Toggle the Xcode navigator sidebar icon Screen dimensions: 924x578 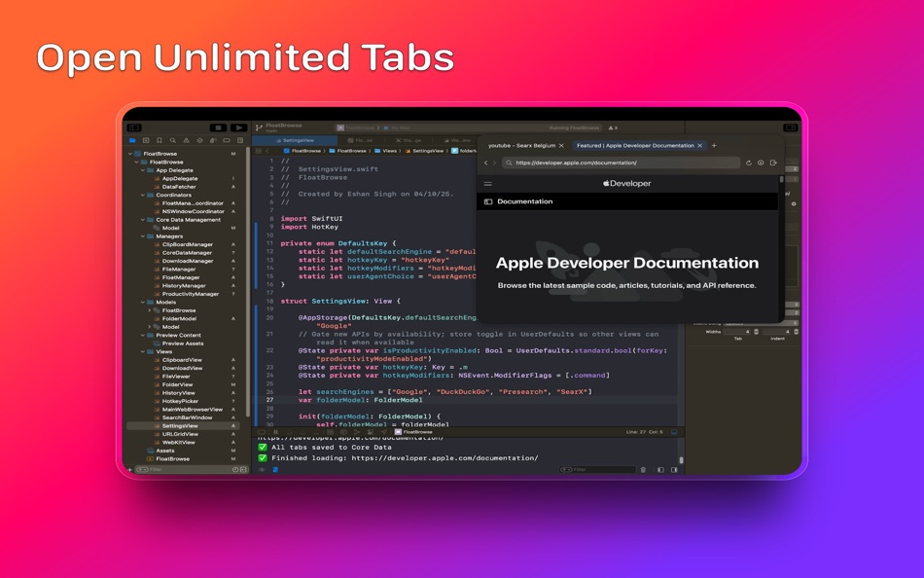(x=134, y=127)
